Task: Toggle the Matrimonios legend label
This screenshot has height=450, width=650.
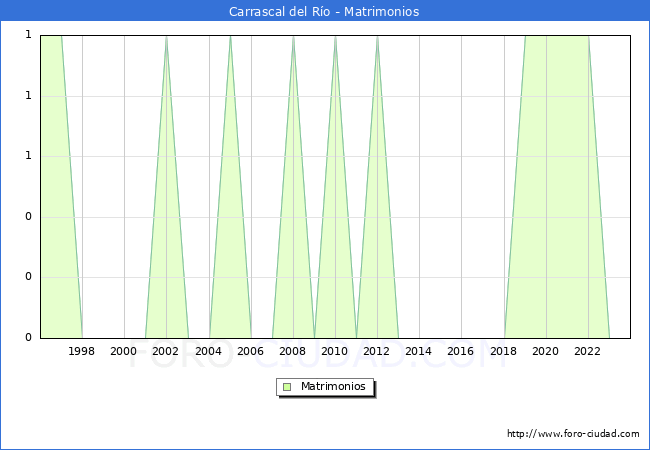Action: (x=332, y=387)
